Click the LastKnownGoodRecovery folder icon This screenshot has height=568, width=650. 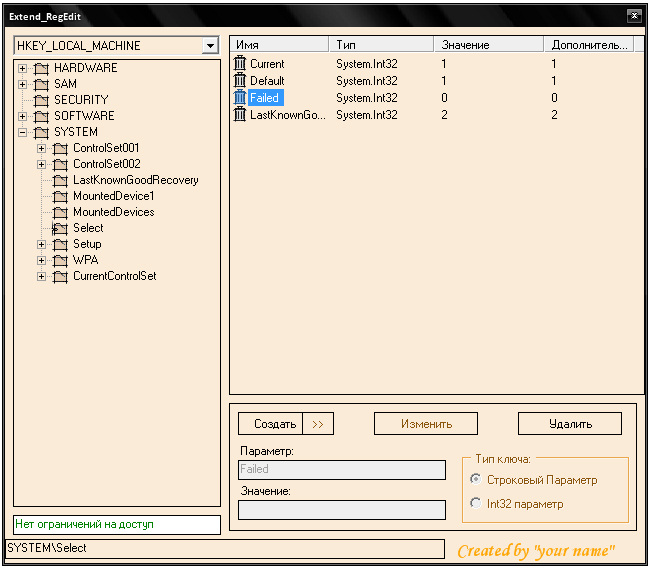point(60,180)
